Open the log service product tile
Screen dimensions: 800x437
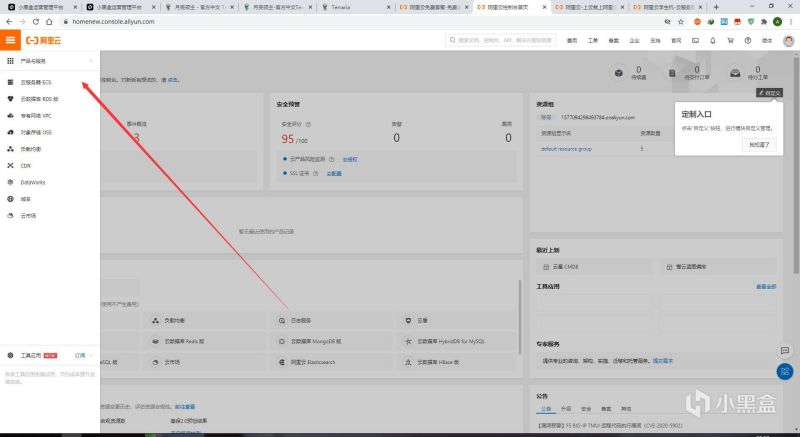click(332, 321)
